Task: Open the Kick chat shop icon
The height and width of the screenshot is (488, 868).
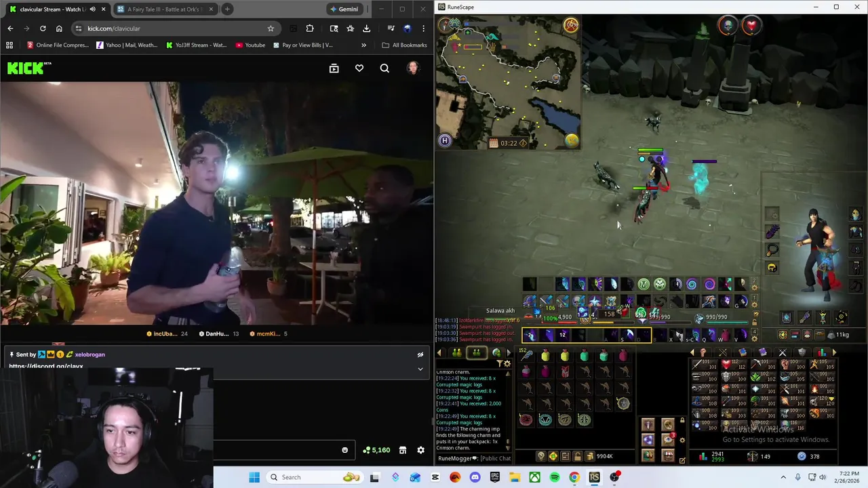Action: click(403, 450)
